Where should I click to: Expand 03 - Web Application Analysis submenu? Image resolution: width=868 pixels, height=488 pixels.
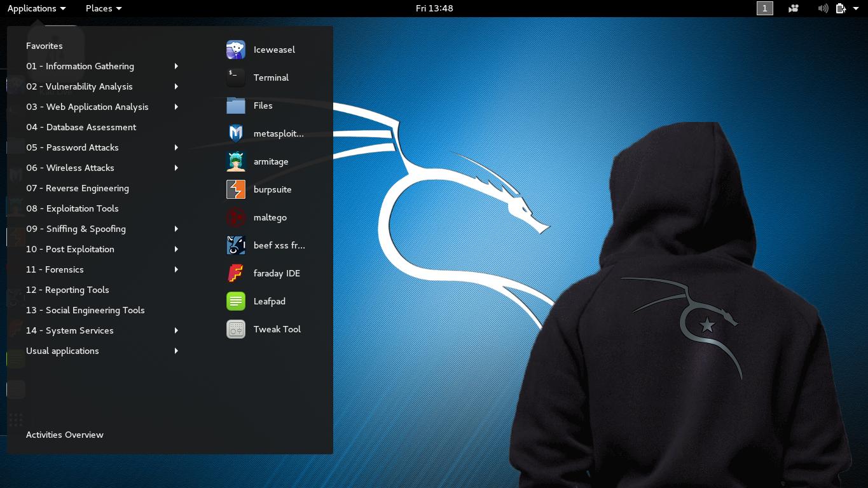[102, 107]
